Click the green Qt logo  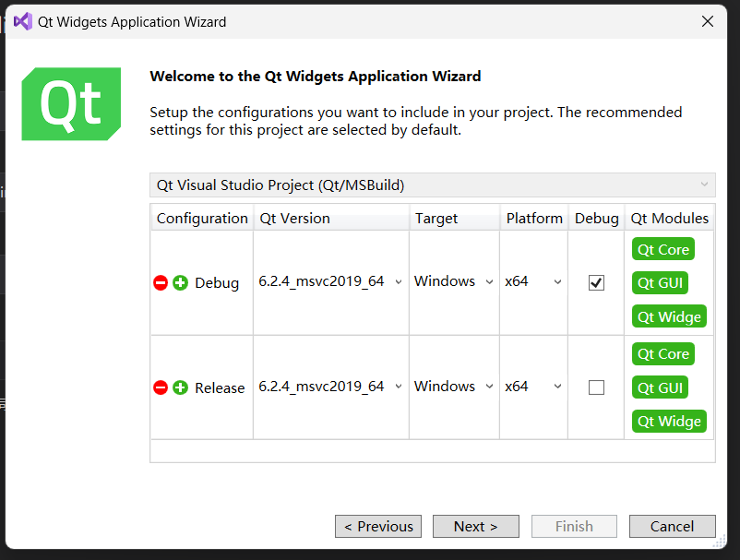71,104
